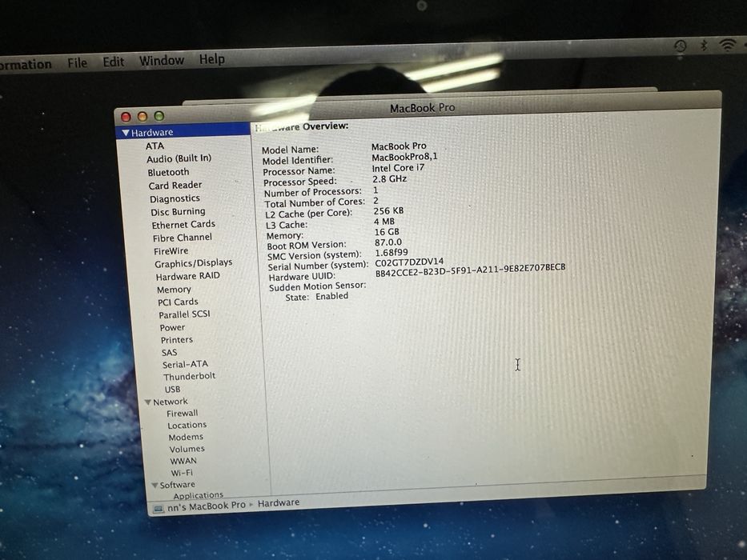The height and width of the screenshot is (560, 747).
Task: Click the Wi-Fi menu bar icon
Action: coord(728,45)
